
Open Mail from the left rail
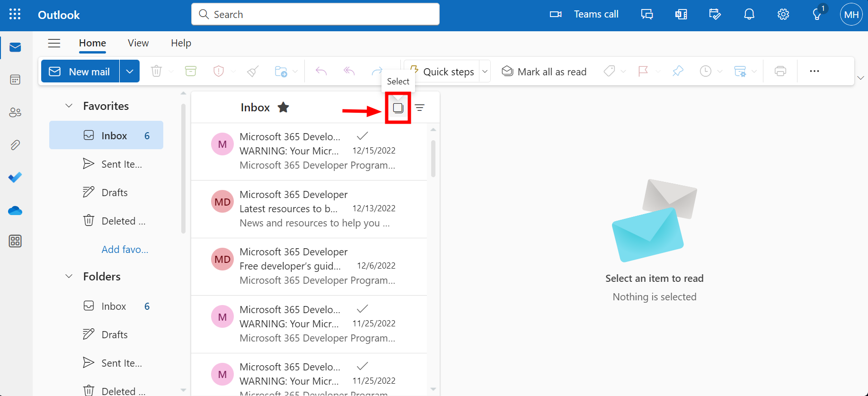15,47
